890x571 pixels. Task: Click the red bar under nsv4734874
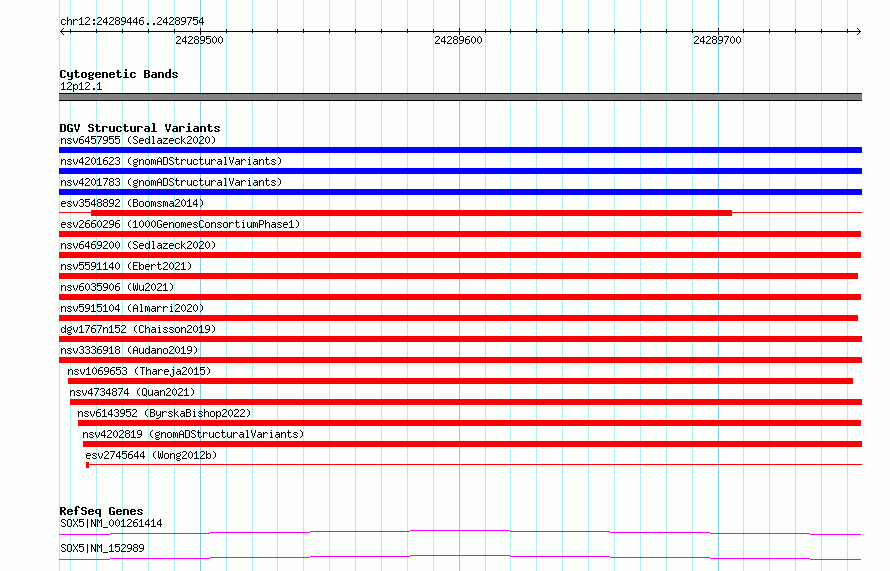[466, 402]
